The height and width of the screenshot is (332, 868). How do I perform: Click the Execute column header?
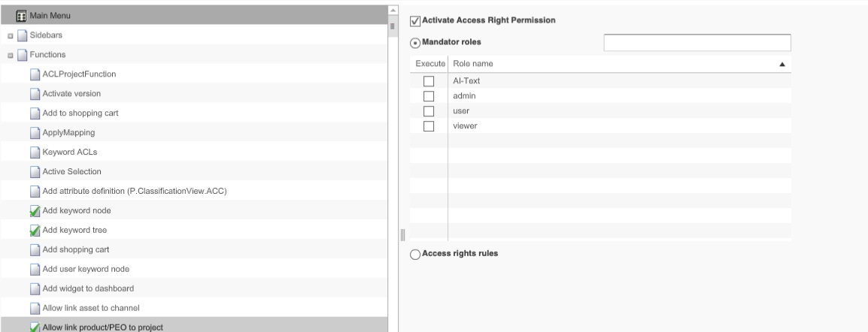tap(430, 65)
